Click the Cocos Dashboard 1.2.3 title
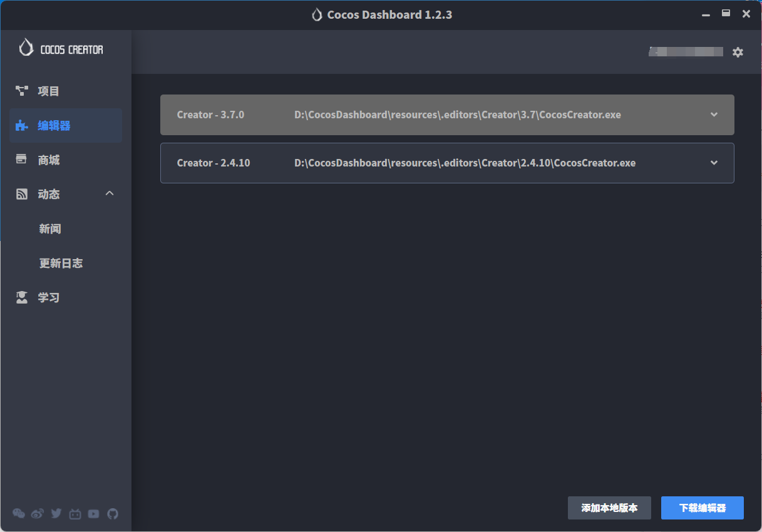 pyautogui.click(x=389, y=15)
